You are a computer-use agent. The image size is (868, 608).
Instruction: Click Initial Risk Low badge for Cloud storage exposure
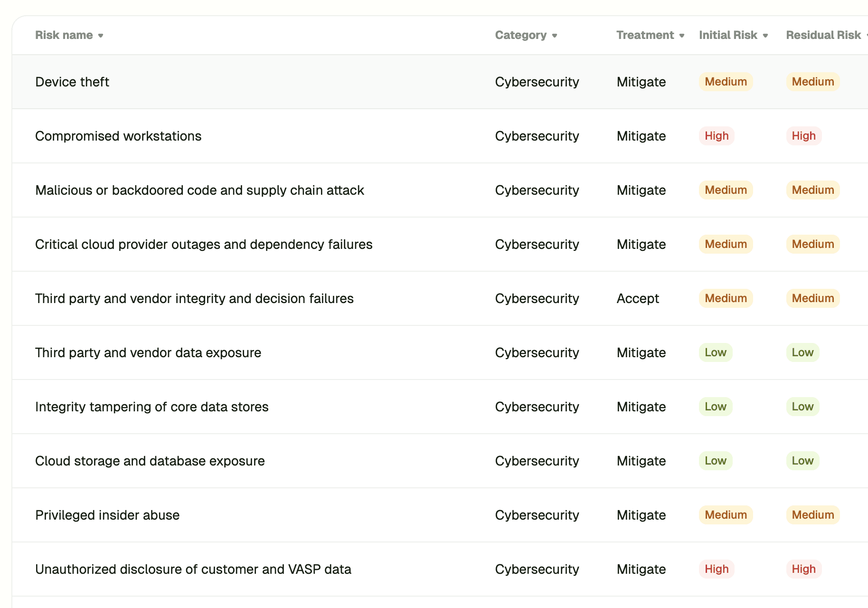(716, 461)
